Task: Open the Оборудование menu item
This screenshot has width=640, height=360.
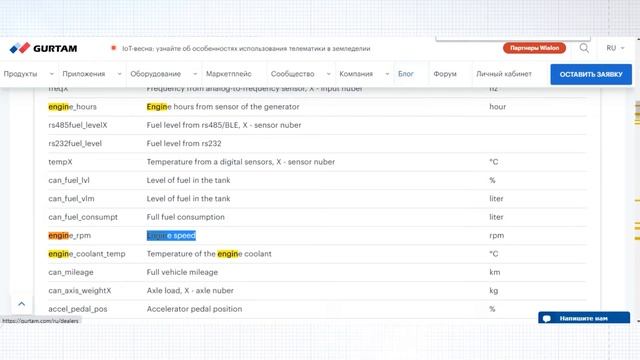Action: point(156,74)
